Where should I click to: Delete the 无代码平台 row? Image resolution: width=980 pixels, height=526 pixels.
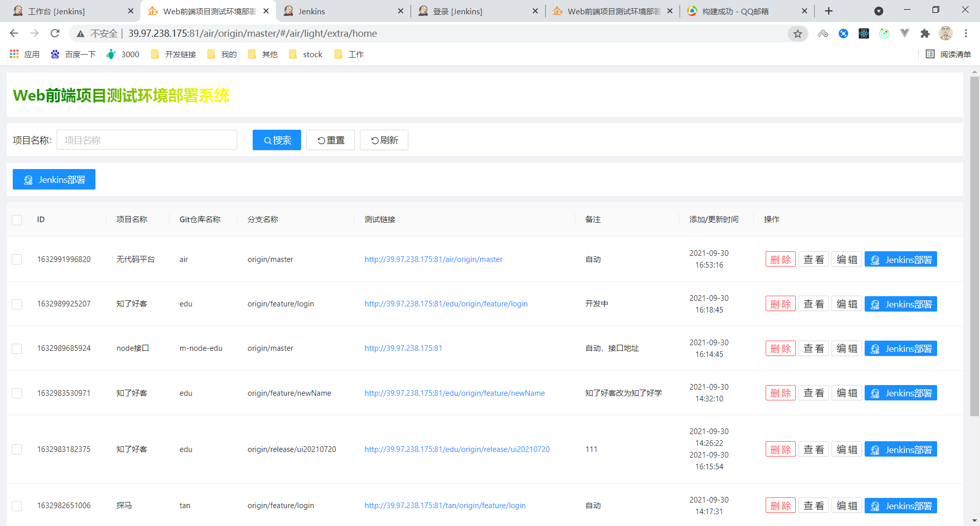780,259
